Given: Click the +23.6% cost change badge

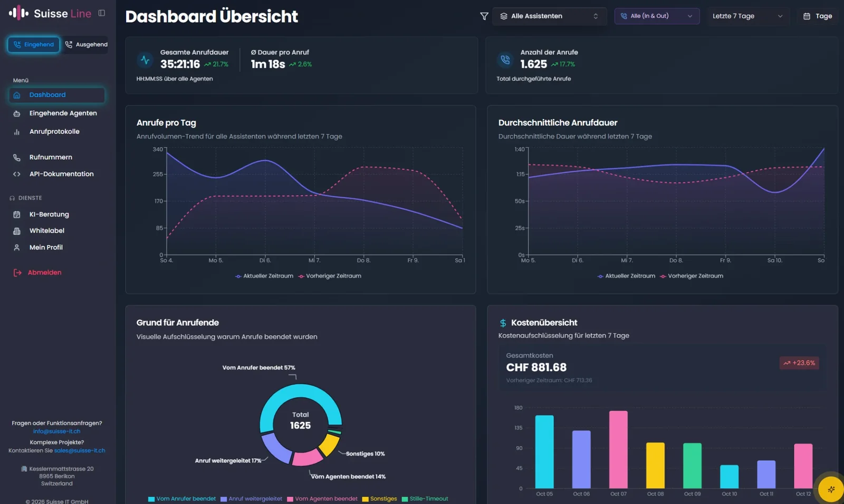Looking at the screenshot, I should pyautogui.click(x=799, y=363).
